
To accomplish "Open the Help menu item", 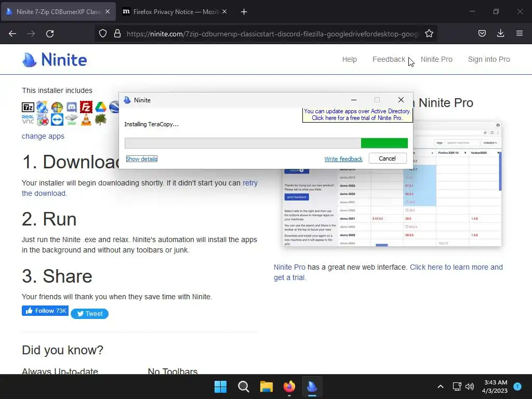I will point(350,59).
